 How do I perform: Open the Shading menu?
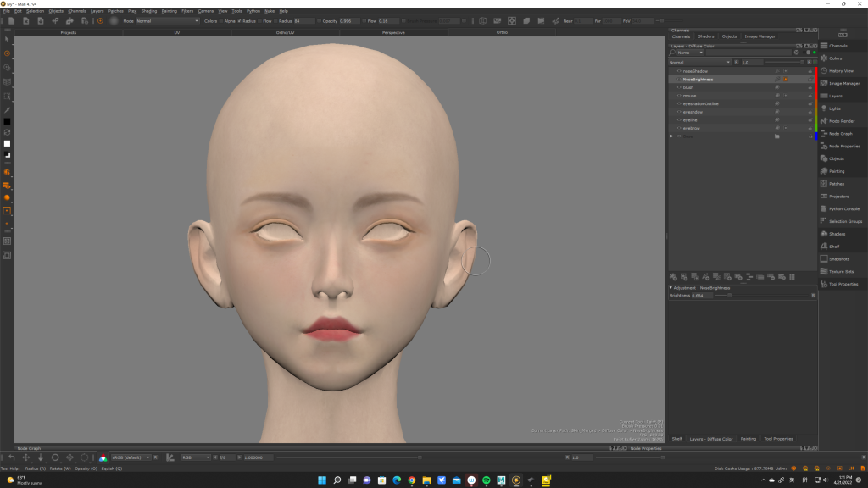(148, 11)
